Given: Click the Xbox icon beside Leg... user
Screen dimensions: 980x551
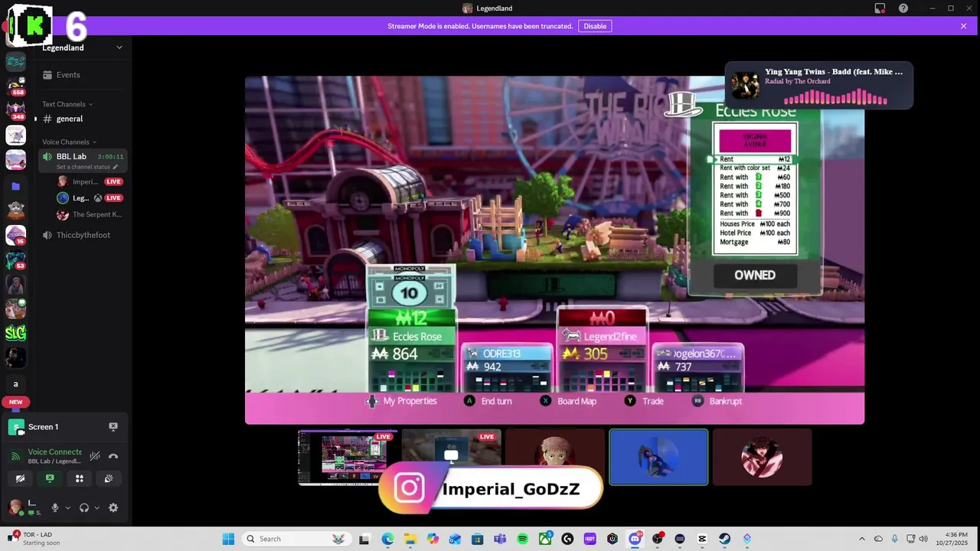Looking at the screenshot, I should point(98,198).
